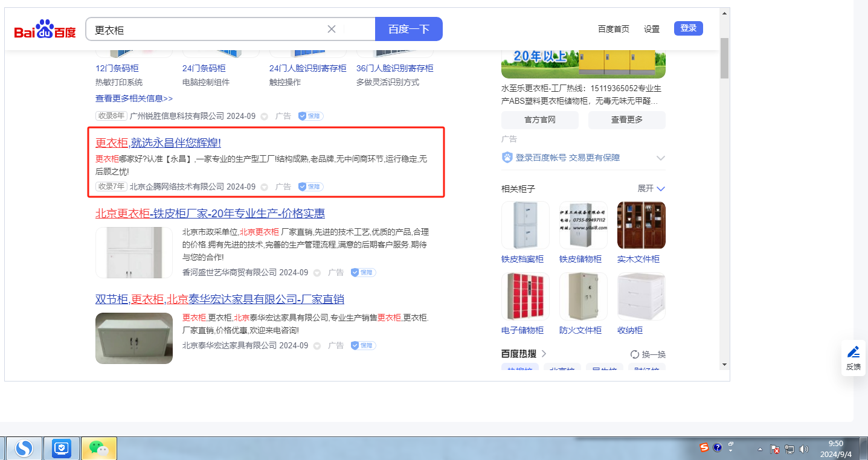Expand the 登录百度帐号 交易更有保障 chevron
Image resolution: width=868 pixels, height=460 pixels.
661,158
